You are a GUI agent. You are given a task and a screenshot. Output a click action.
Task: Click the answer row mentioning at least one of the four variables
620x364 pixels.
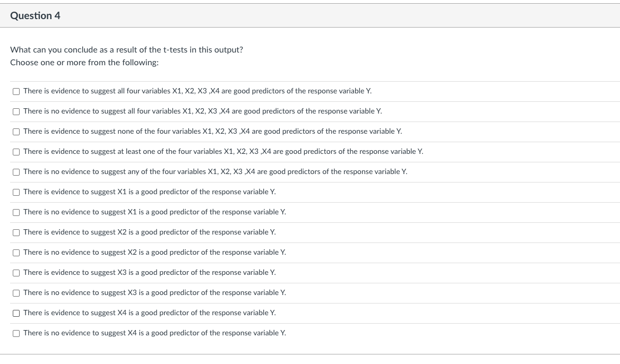click(222, 152)
